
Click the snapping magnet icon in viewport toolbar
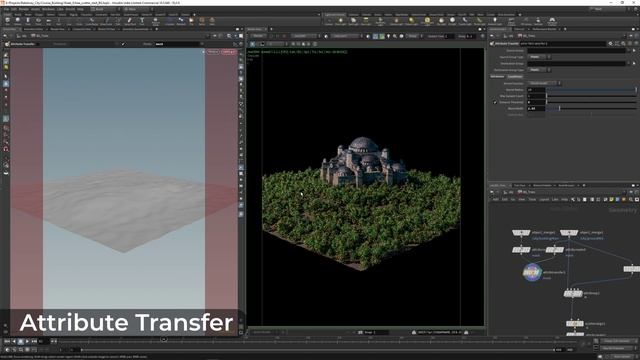click(x=6, y=149)
